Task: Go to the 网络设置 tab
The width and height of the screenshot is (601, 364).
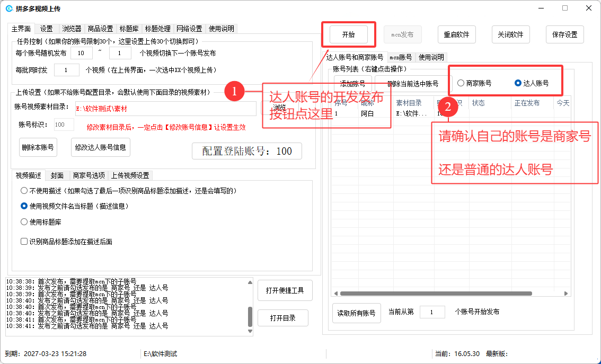Action: click(x=189, y=29)
